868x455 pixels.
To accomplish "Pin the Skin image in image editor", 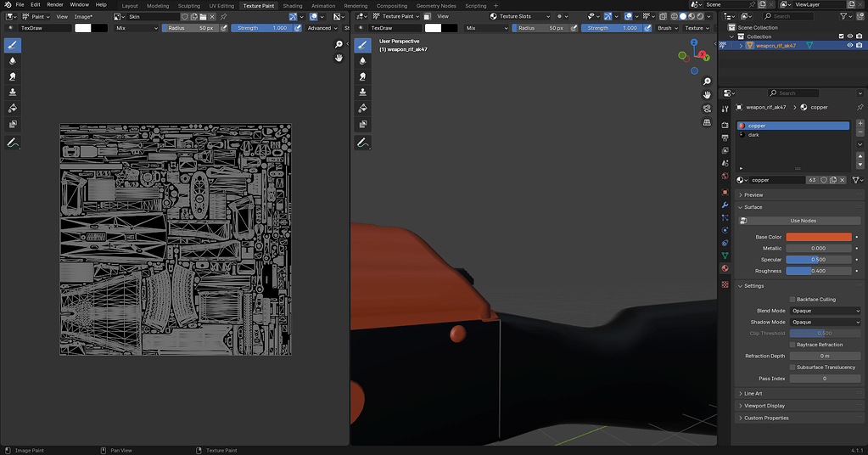I will coord(224,17).
